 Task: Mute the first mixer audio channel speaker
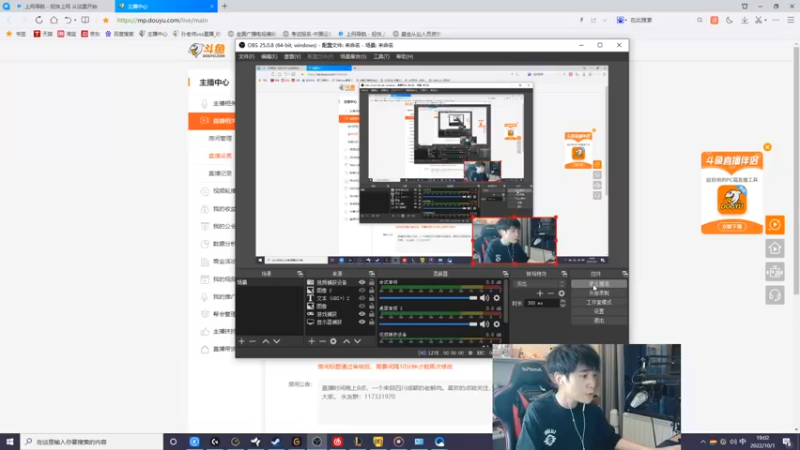click(484, 298)
